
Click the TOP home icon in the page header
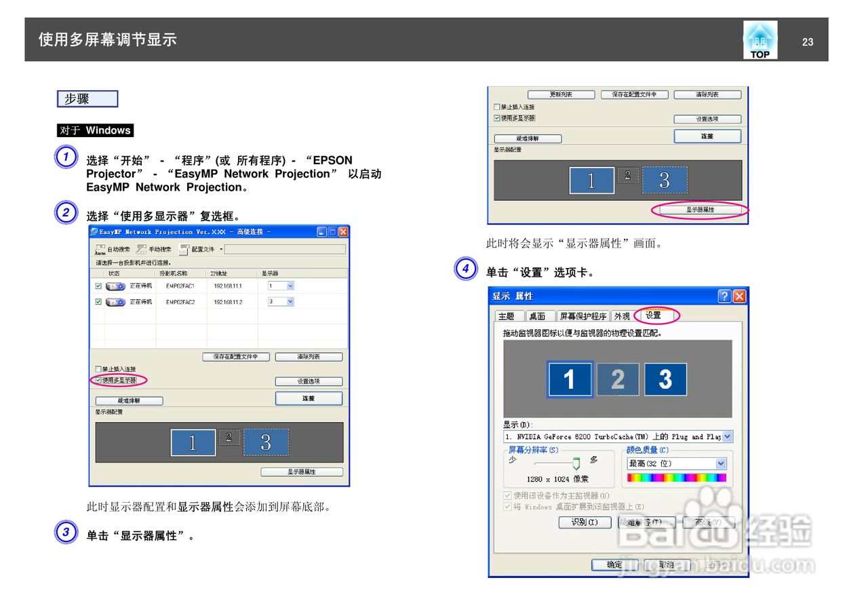tap(759, 39)
